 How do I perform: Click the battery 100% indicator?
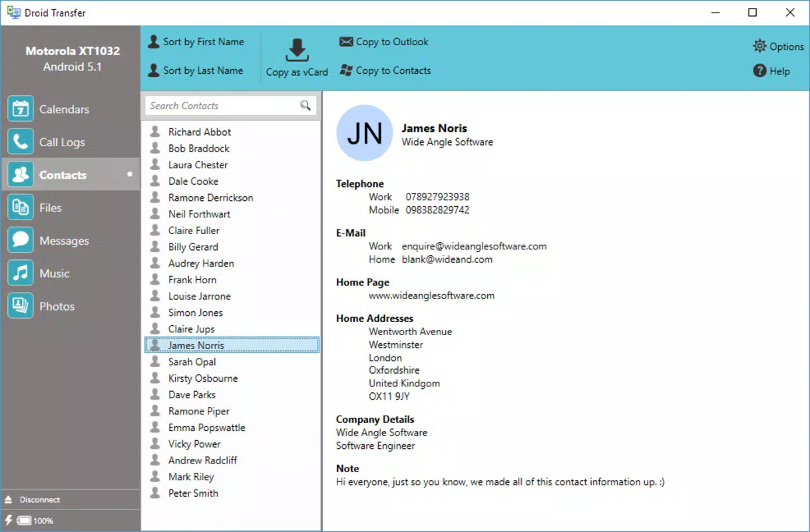[x=35, y=521]
